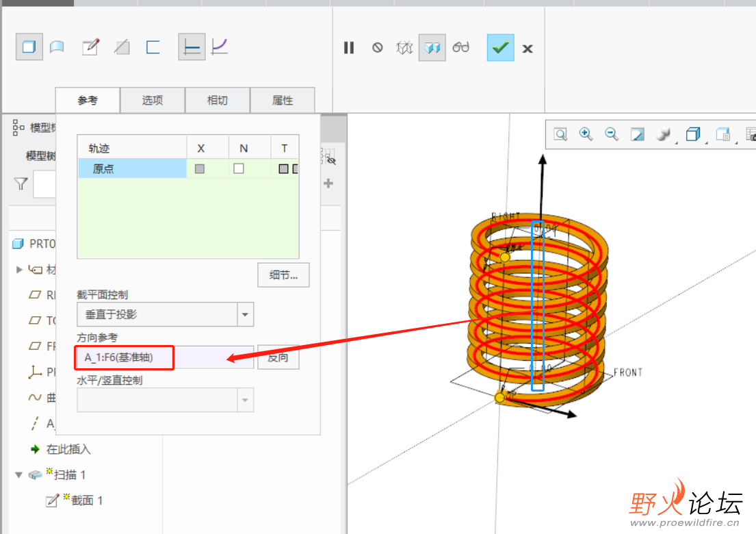This screenshot has width=756, height=534.
Task: Toggle the remove material icon
Action: click(122, 47)
